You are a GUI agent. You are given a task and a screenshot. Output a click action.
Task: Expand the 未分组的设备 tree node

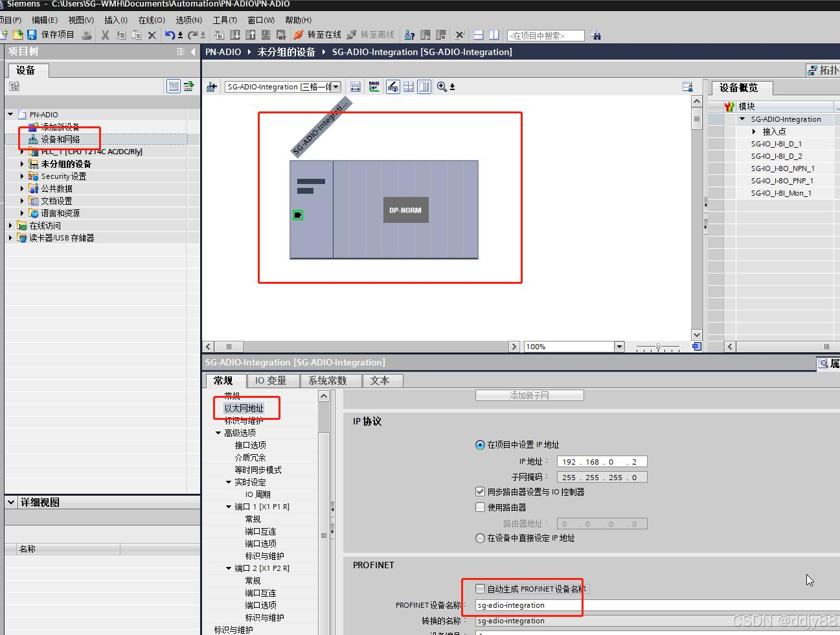click(x=22, y=164)
